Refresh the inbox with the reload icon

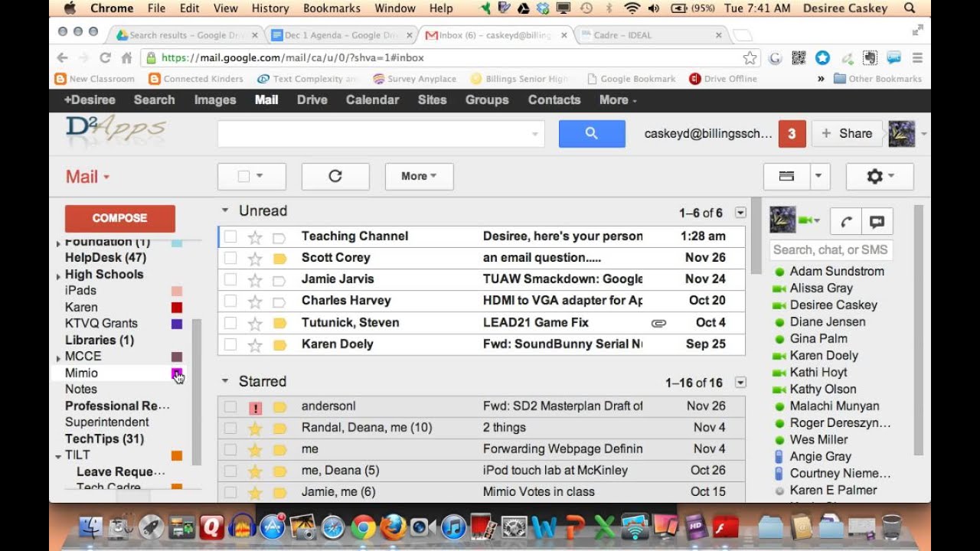pyautogui.click(x=335, y=176)
